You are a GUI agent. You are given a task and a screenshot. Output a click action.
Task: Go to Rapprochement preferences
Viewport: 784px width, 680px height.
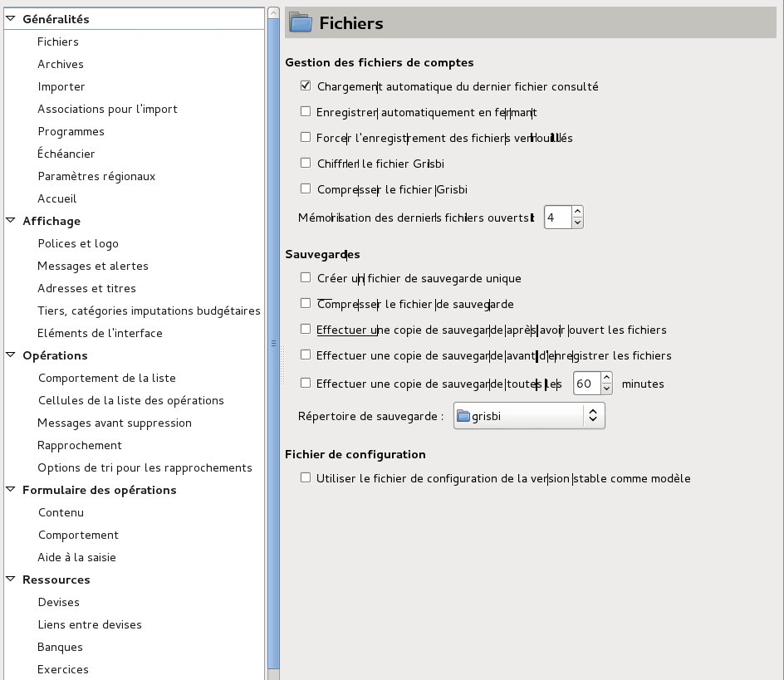tap(80, 445)
